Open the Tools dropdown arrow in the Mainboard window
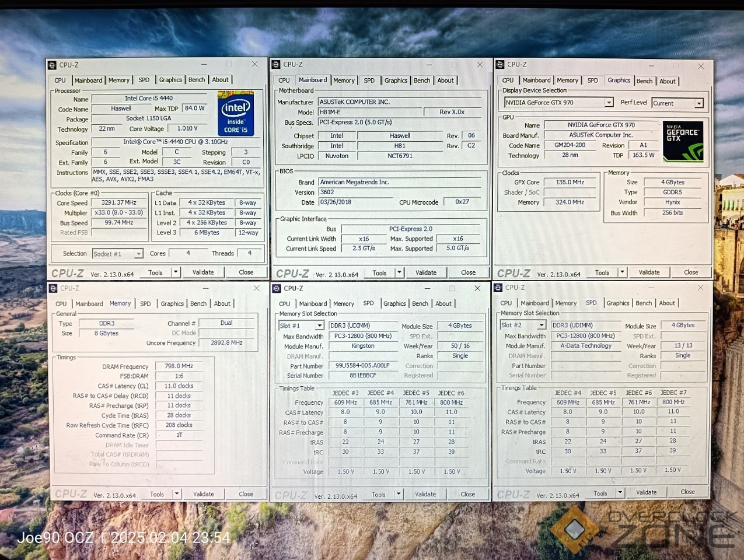This screenshot has height=560, width=744. [399, 272]
